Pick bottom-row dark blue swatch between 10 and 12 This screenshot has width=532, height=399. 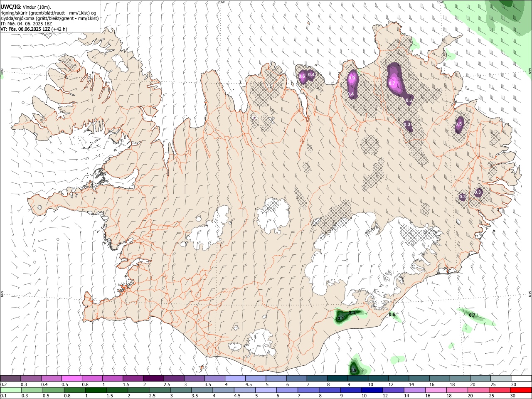click(x=372, y=390)
